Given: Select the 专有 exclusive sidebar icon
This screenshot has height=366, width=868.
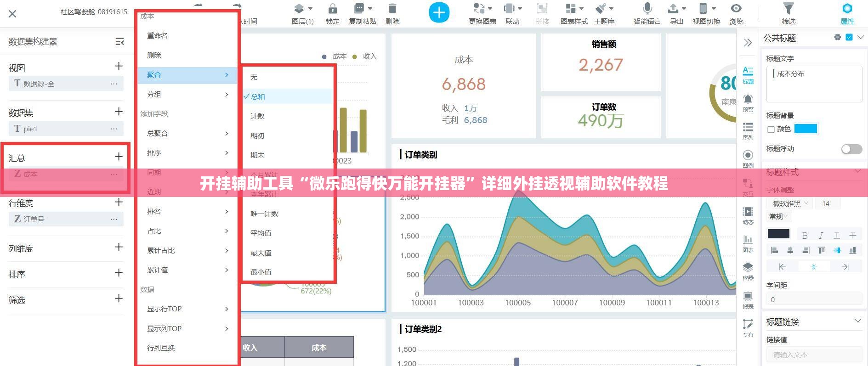Looking at the screenshot, I should [748, 328].
